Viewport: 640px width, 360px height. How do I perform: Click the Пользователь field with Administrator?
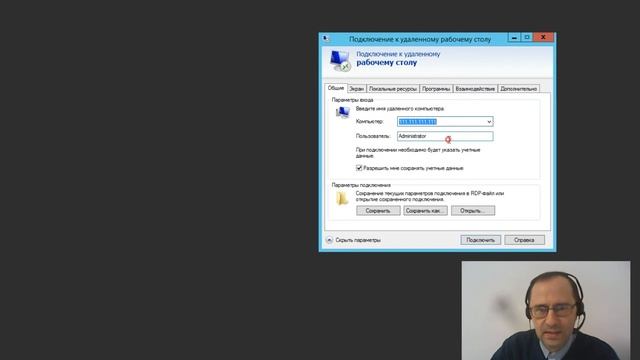pyautogui.click(x=445, y=136)
